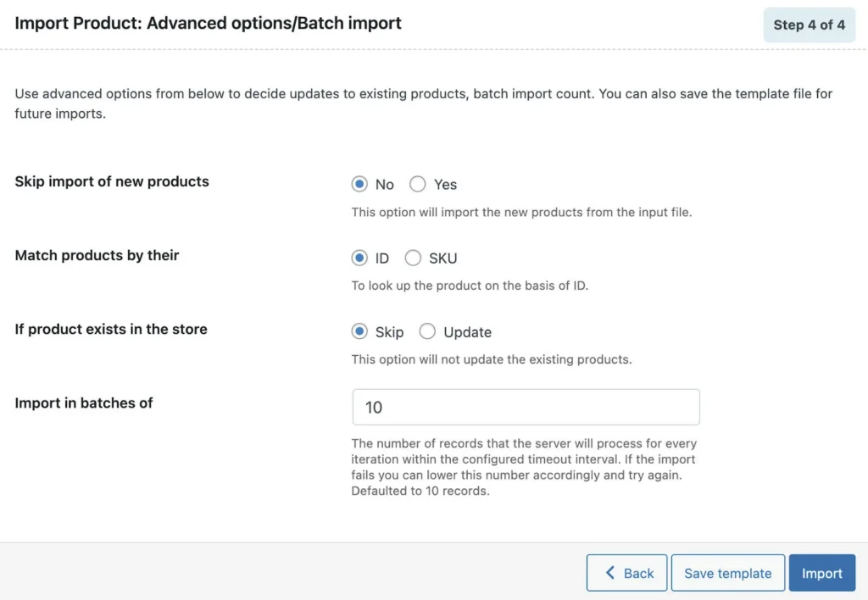868x600 pixels.
Task: Select the Yes radio for skipping new products
Action: (417, 184)
